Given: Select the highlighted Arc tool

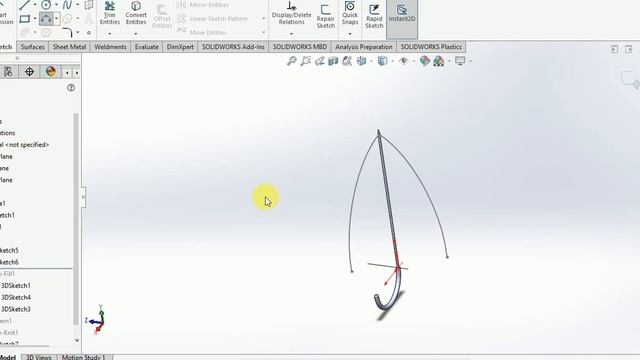Looking at the screenshot, I should [x=46, y=19].
